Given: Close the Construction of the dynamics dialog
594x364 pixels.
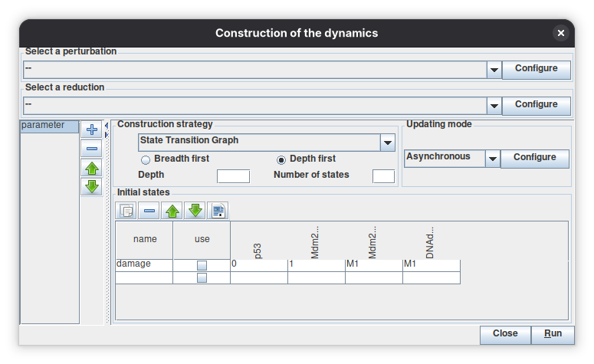Looking at the screenshot, I should pos(561,33).
